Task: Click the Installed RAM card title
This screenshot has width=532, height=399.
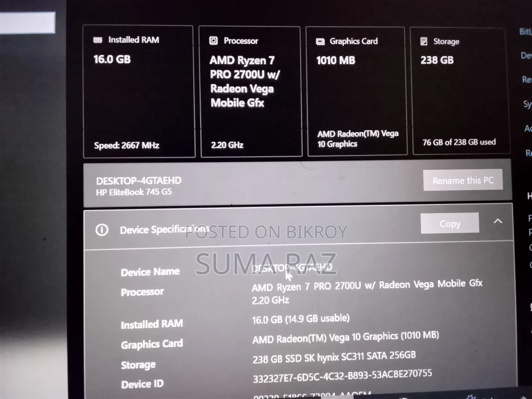Action: (x=134, y=40)
